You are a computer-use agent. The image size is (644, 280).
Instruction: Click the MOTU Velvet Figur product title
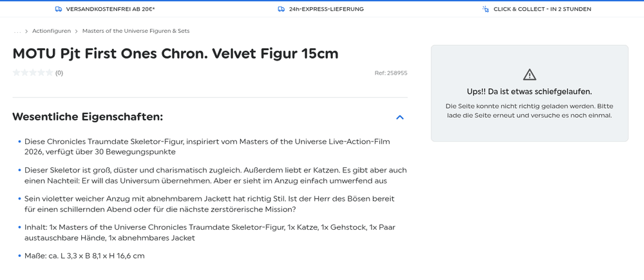pos(175,53)
